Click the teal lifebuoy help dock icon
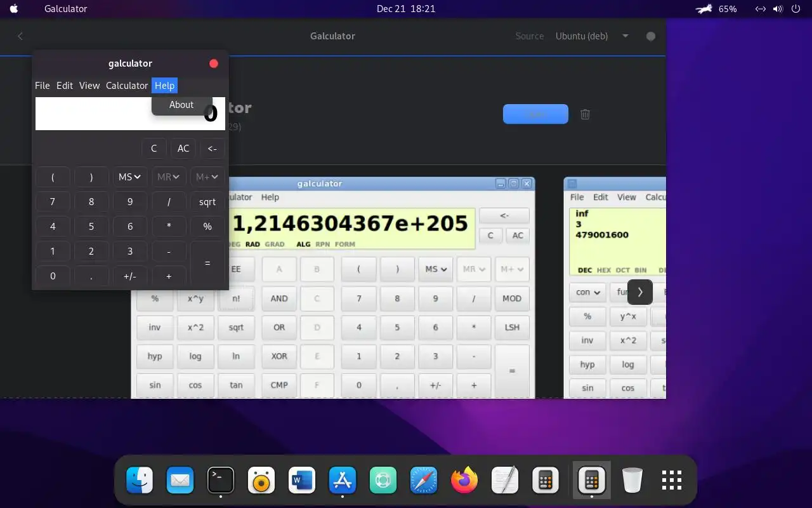This screenshot has width=812, height=508. (383, 481)
